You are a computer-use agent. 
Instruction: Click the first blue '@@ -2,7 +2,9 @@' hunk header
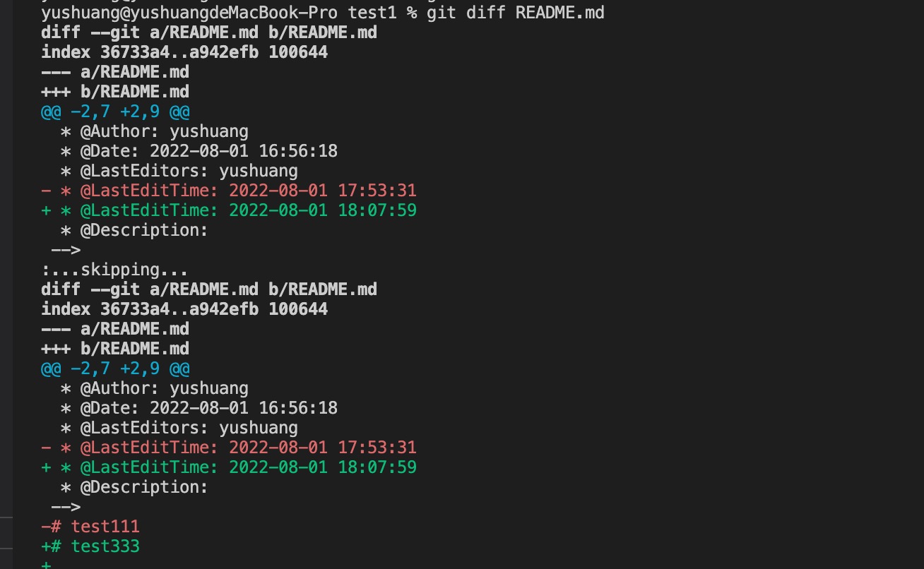point(115,112)
